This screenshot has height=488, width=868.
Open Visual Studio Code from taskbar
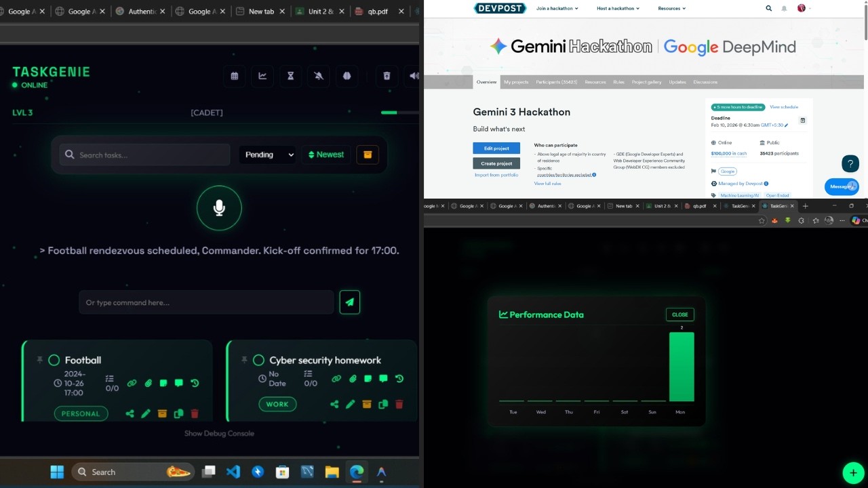click(x=233, y=472)
